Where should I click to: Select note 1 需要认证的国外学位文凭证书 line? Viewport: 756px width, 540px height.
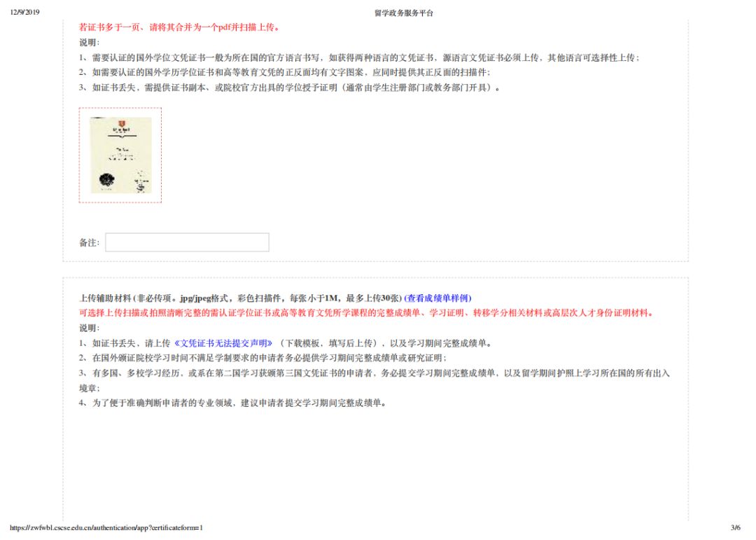tap(360, 58)
